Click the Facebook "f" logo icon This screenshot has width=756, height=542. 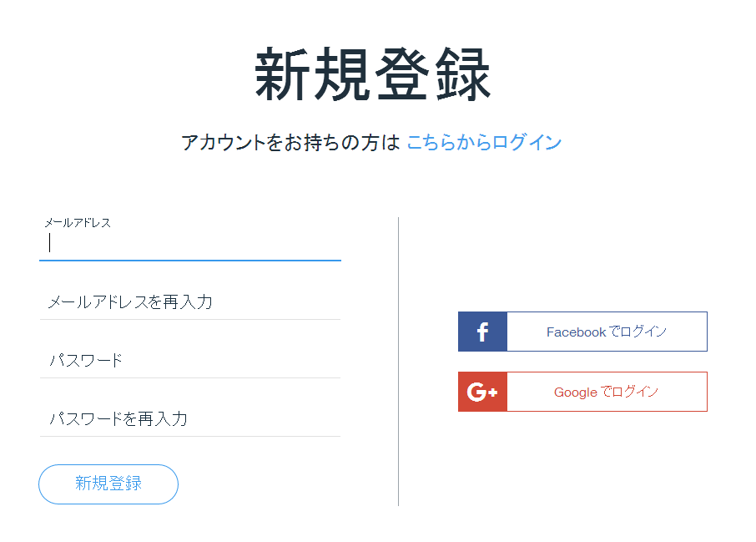(x=482, y=332)
